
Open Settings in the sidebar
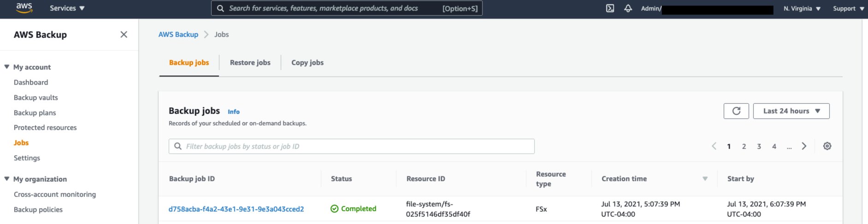click(x=27, y=158)
